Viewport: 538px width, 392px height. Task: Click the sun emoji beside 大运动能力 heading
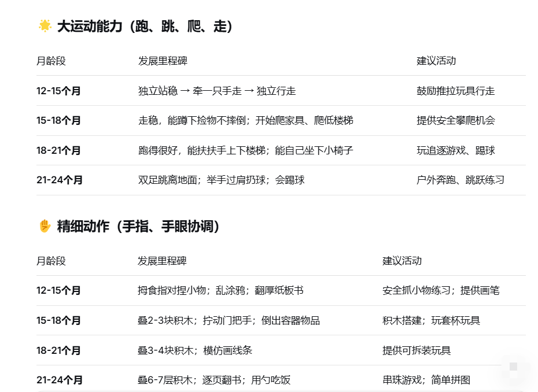tap(45, 26)
